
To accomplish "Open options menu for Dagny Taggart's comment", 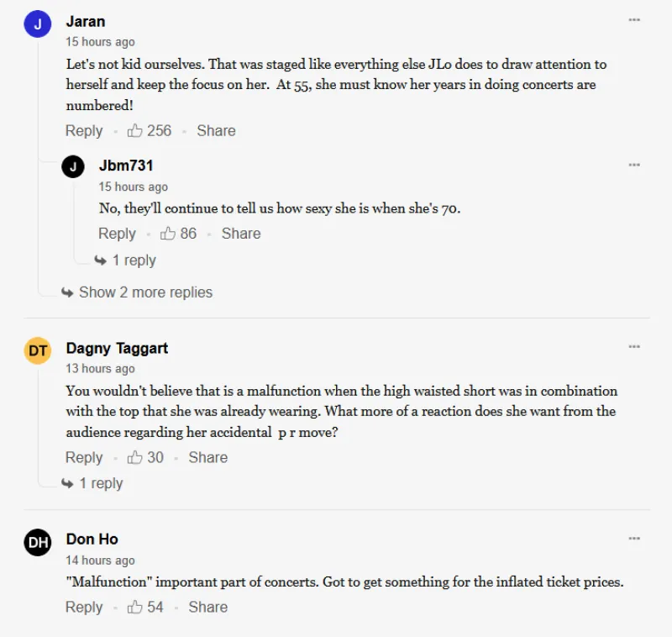I will tap(634, 346).
